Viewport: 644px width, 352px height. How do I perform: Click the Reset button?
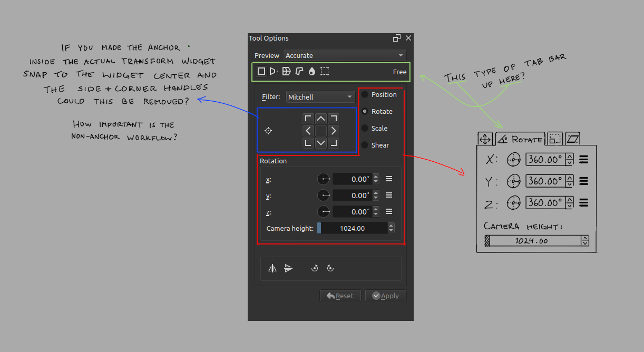(x=340, y=296)
